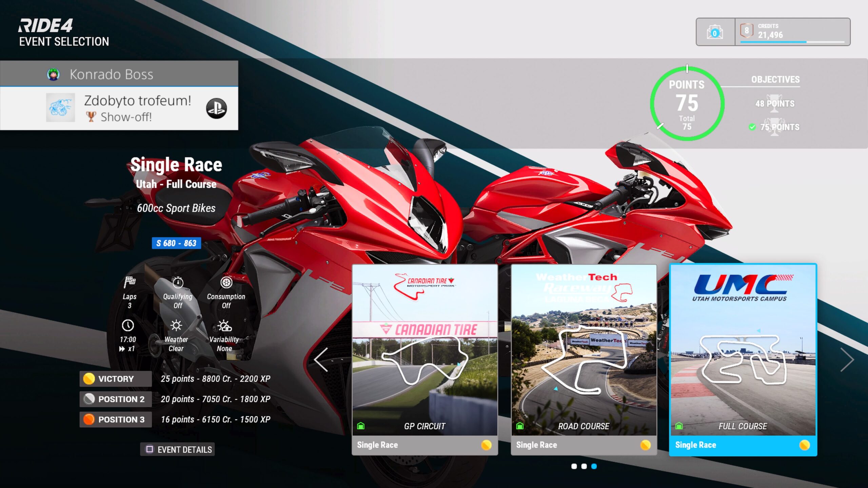Click the PlayStation logo on trophy notification
This screenshot has width=868, height=488.
click(216, 108)
